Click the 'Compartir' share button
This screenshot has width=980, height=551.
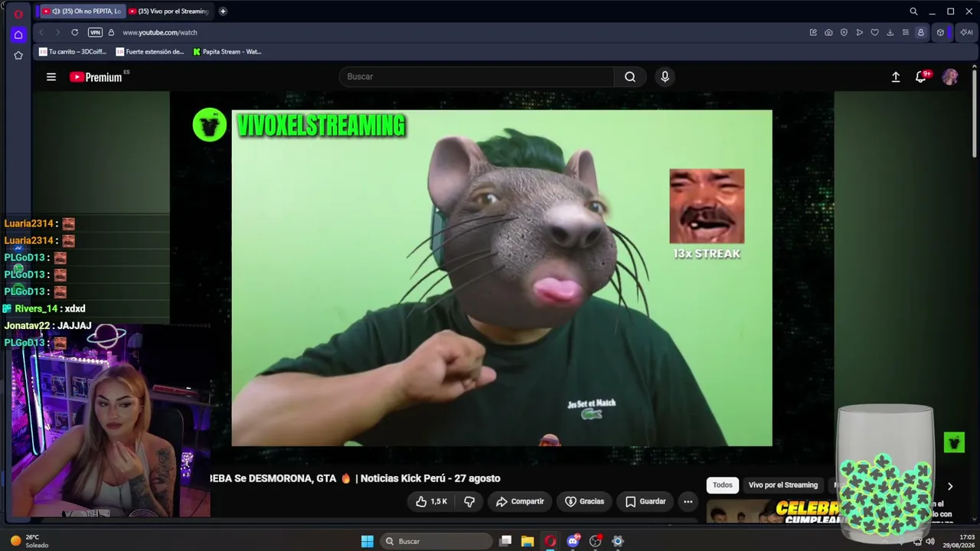click(x=520, y=501)
